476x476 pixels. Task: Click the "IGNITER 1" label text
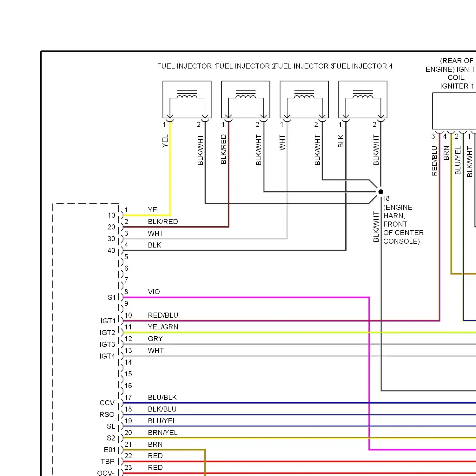457,86
